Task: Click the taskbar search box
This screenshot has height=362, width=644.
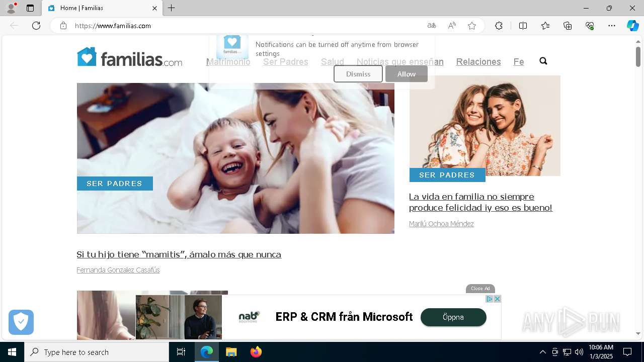Action: click(97, 352)
